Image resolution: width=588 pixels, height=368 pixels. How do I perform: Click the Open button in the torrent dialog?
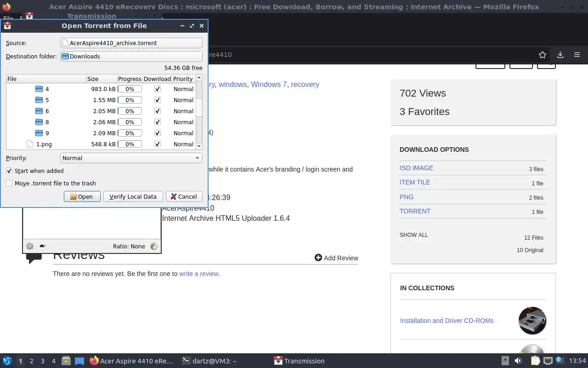[x=82, y=196]
